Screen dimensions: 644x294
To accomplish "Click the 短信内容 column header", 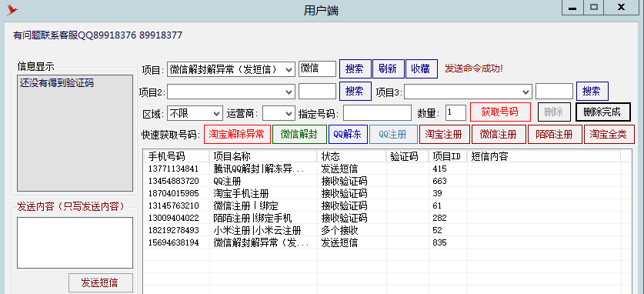I will tap(543, 156).
